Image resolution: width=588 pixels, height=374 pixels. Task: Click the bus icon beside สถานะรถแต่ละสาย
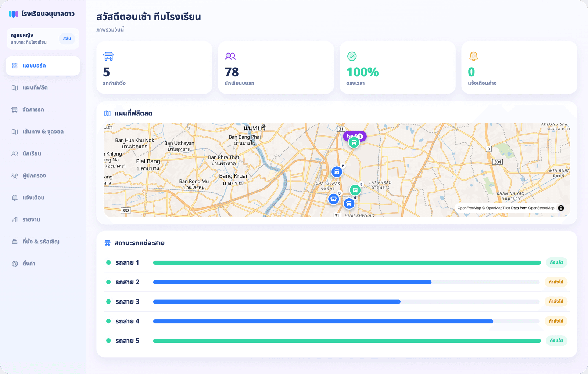coord(107,243)
